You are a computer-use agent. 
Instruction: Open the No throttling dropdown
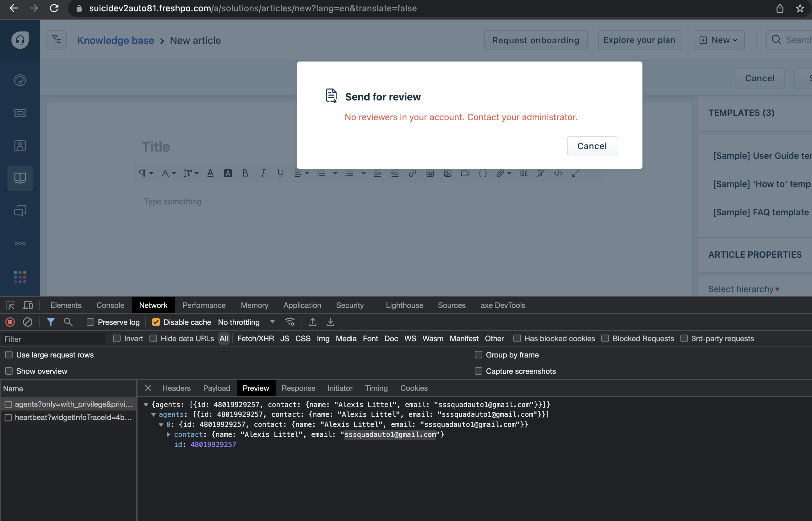[x=246, y=322]
